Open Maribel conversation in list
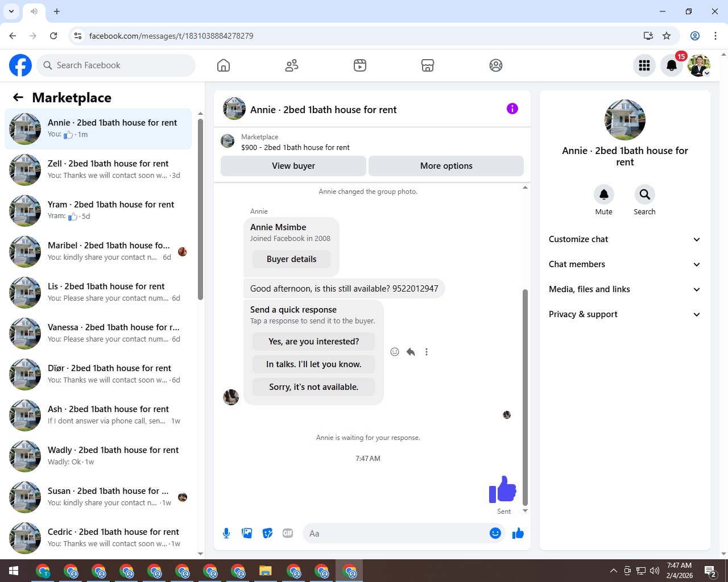This screenshot has height=582, width=728. tap(98, 252)
